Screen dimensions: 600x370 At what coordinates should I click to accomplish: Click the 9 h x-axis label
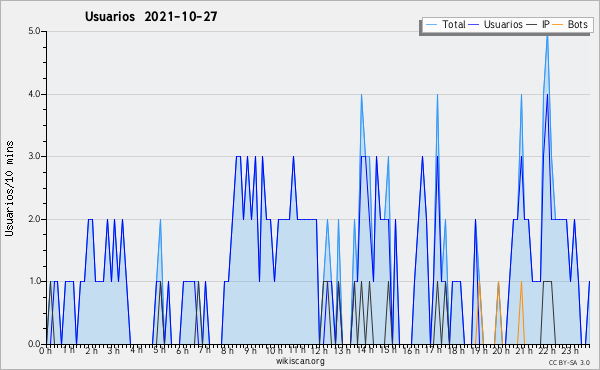(250, 351)
